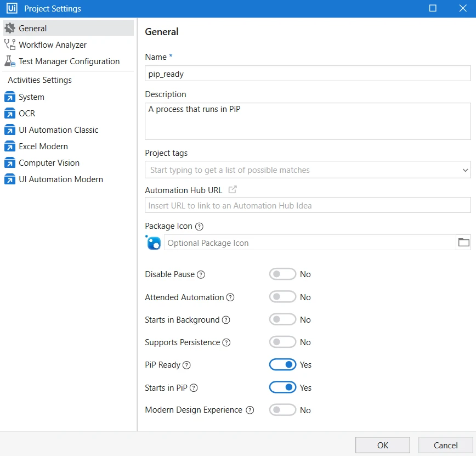Click the Workflow Analyzer stethoscope icon

10,44
